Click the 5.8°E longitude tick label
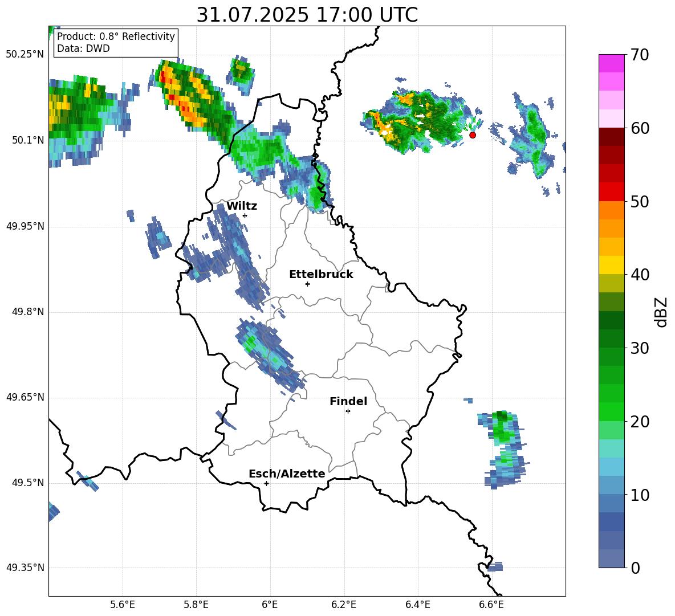Image resolution: width=675 pixels, height=616 pixels. 196,605
